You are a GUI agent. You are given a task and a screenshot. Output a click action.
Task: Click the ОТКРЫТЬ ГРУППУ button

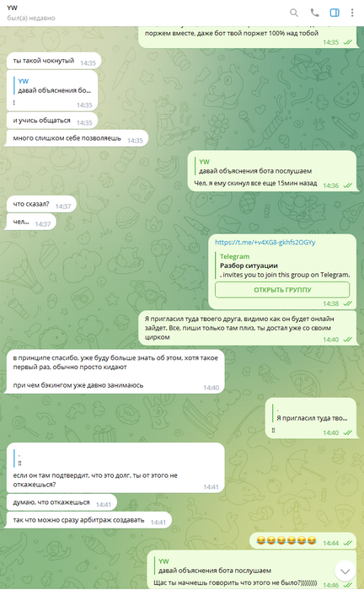pyautogui.click(x=282, y=290)
